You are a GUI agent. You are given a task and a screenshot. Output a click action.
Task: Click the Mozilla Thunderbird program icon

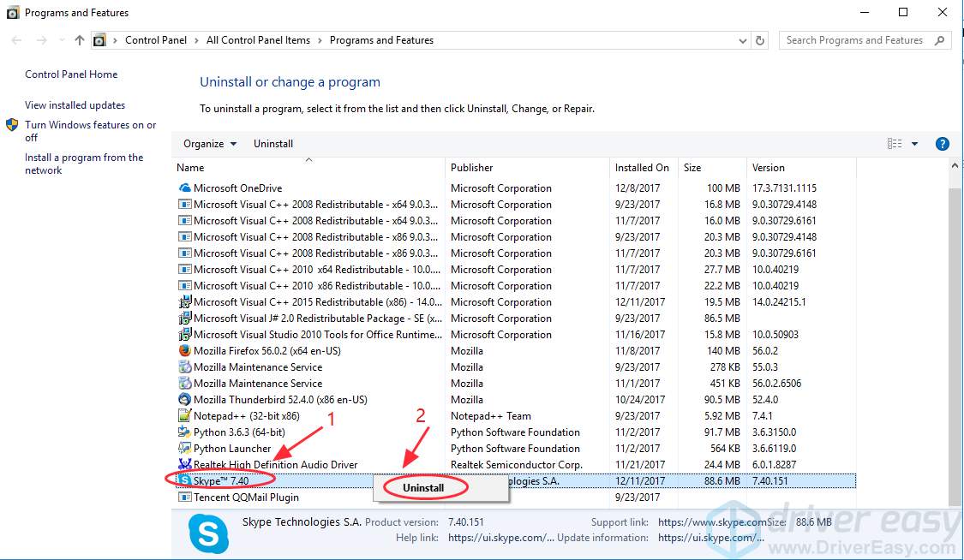[184, 400]
